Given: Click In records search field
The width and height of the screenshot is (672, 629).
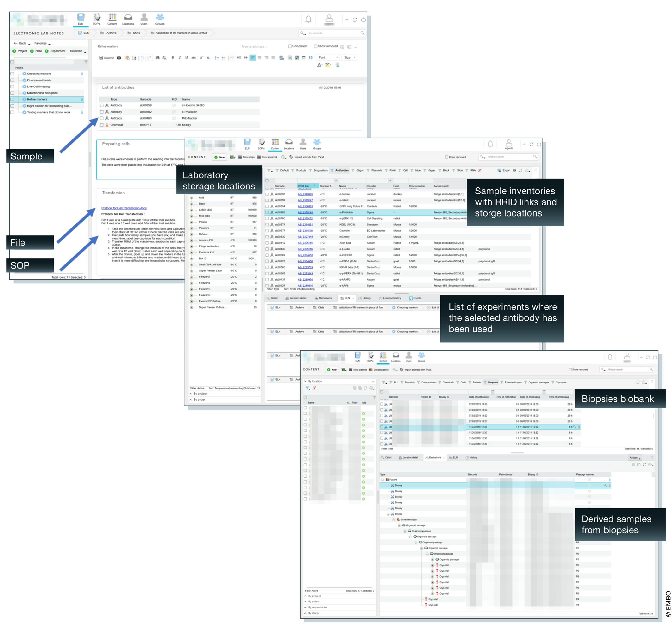Looking at the screenshot, I should click(332, 33).
